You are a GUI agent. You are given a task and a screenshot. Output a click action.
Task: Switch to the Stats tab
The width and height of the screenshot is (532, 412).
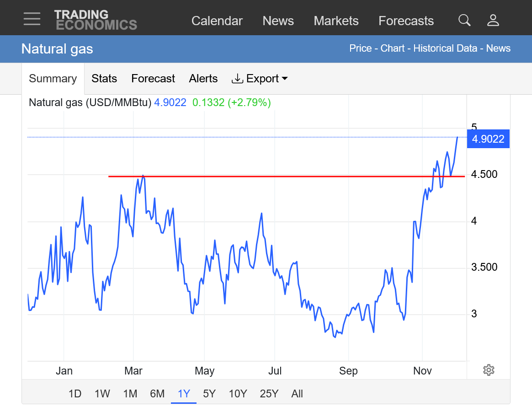(104, 79)
